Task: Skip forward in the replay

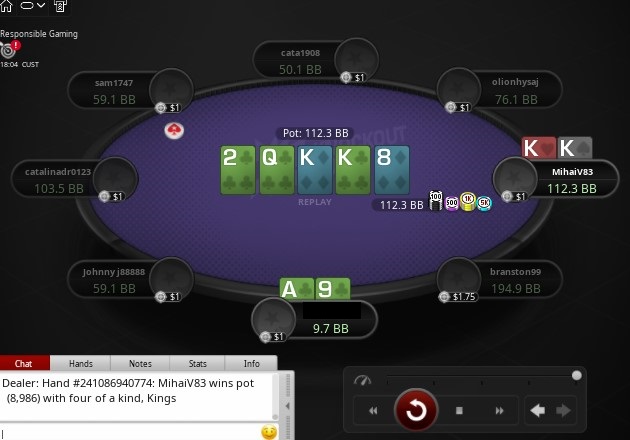Action: click(499, 411)
